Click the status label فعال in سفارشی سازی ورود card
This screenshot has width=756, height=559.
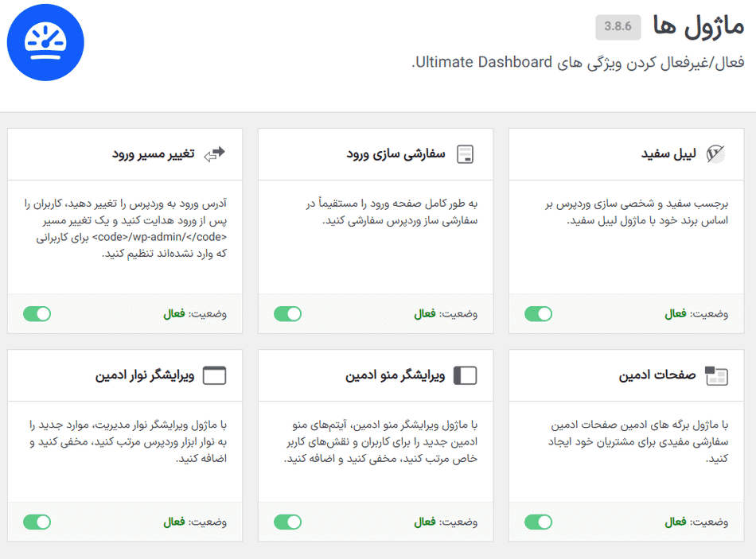[425, 314]
